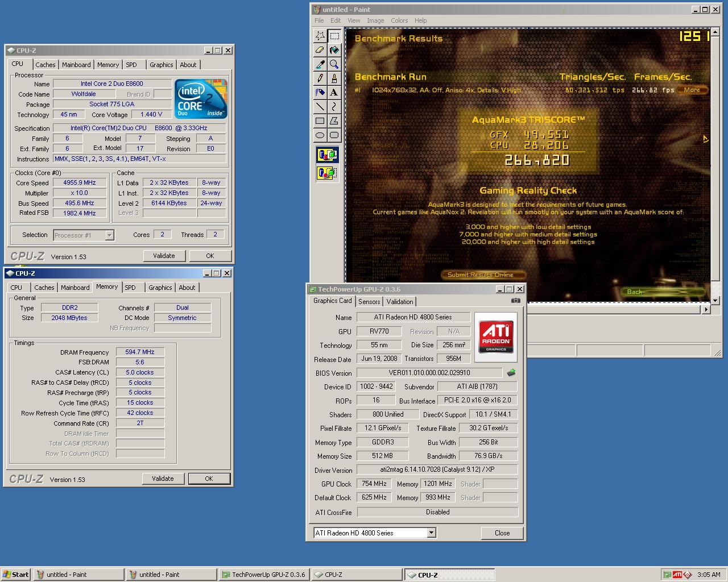Image resolution: width=728 pixels, height=582 pixels.
Task: Click the red diamond tray icon
Action: (x=688, y=575)
